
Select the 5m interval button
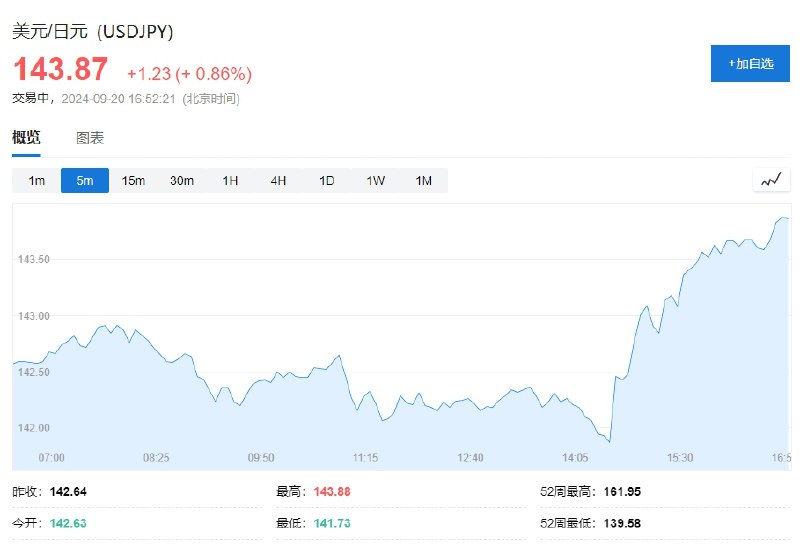[x=85, y=181]
